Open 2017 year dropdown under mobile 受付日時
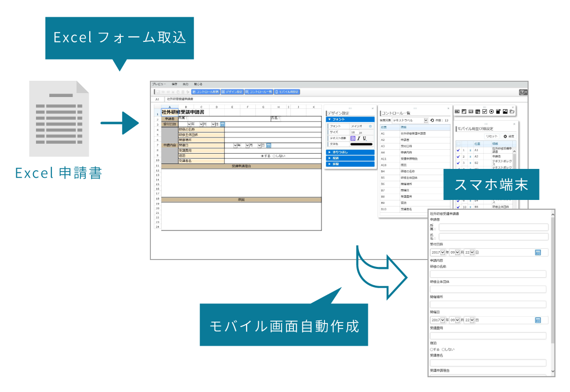Screen dimensions: 570x392 [438, 252]
